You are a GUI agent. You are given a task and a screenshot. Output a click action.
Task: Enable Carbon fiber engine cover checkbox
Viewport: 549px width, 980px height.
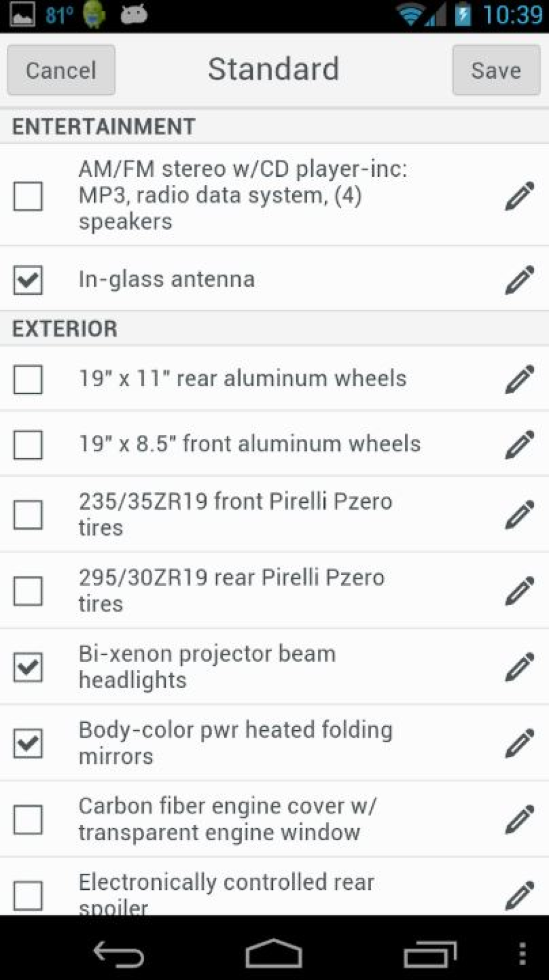(x=28, y=819)
